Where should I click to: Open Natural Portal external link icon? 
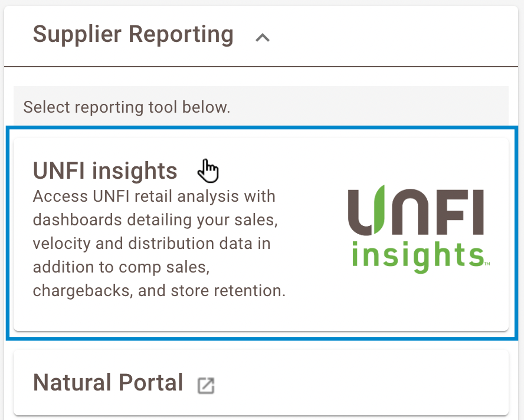click(x=206, y=386)
